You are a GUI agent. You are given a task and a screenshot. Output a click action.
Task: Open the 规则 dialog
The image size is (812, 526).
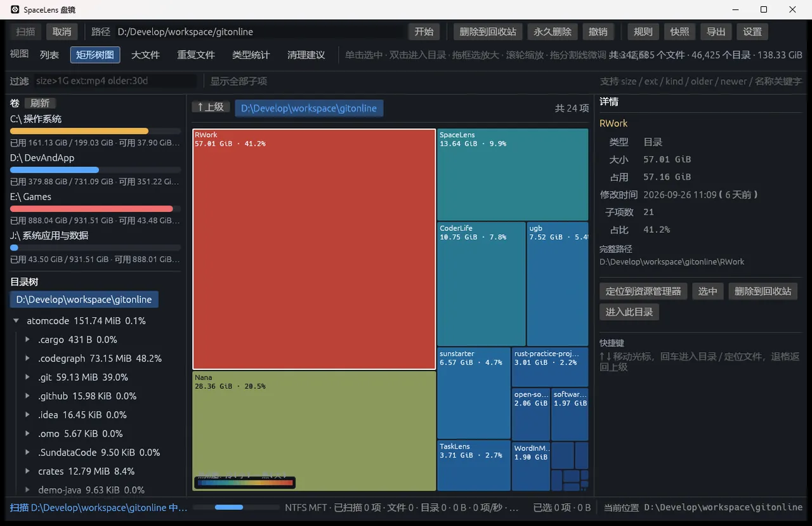(643, 32)
